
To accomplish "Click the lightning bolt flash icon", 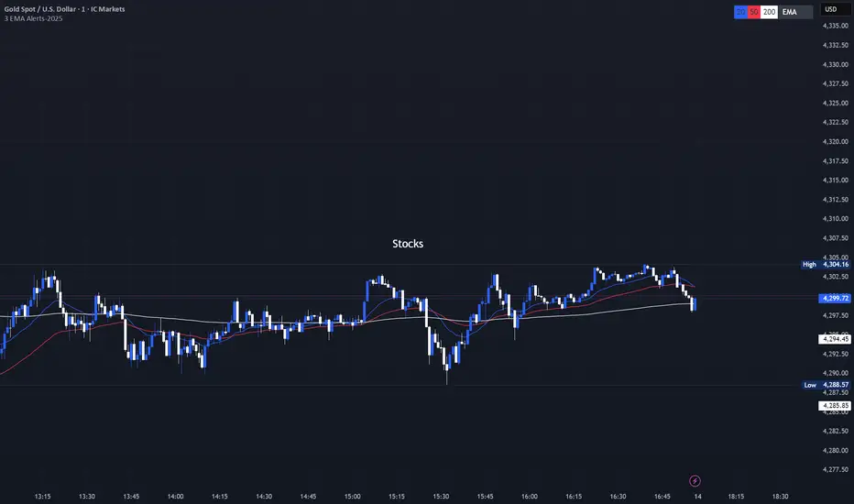I will point(695,480).
